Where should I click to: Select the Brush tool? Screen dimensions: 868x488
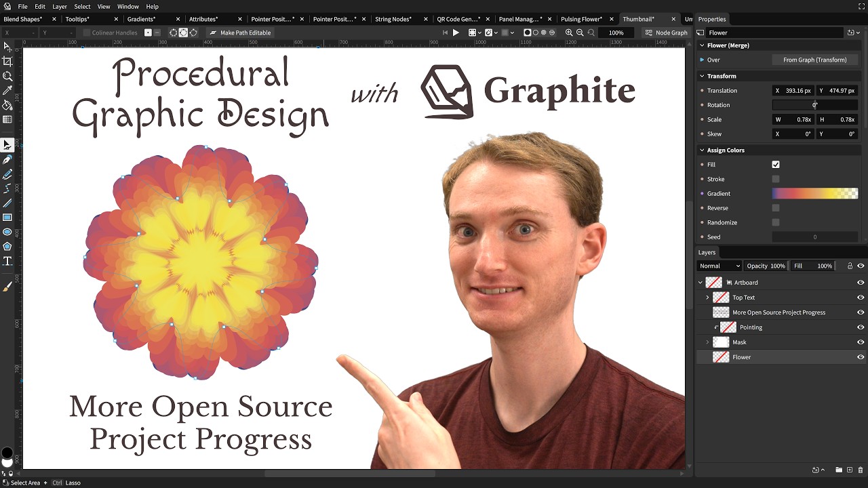7,287
